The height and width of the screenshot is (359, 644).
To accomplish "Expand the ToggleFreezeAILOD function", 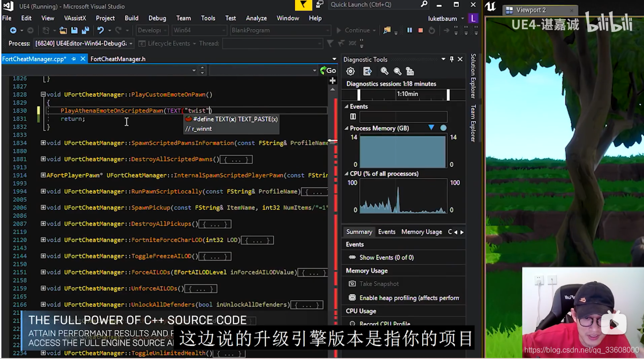I will pyautogui.click(x=43, y=256).
